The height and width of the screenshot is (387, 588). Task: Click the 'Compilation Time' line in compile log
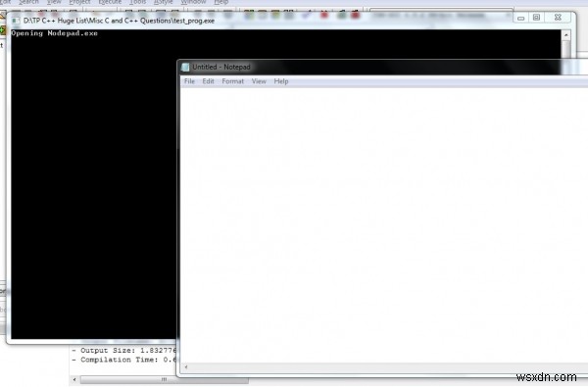pos(123,360)
